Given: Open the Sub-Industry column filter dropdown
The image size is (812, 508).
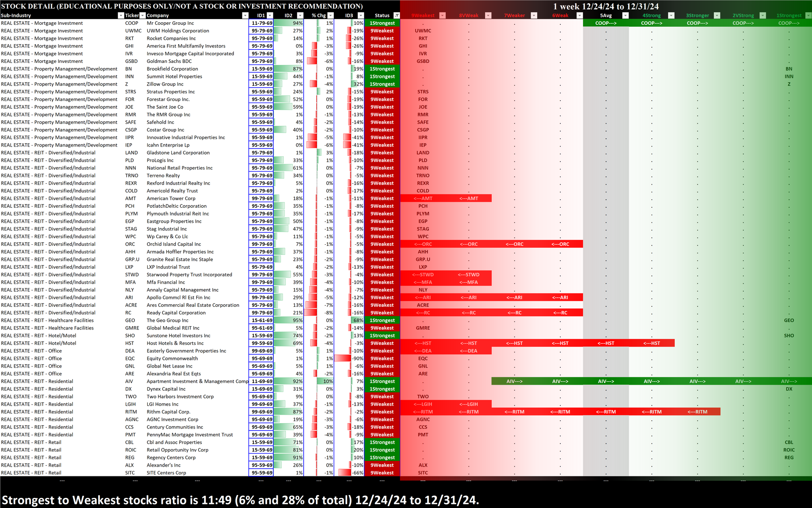Looking at the screenshot, I should pyautogui.click(x=121, y=15).
